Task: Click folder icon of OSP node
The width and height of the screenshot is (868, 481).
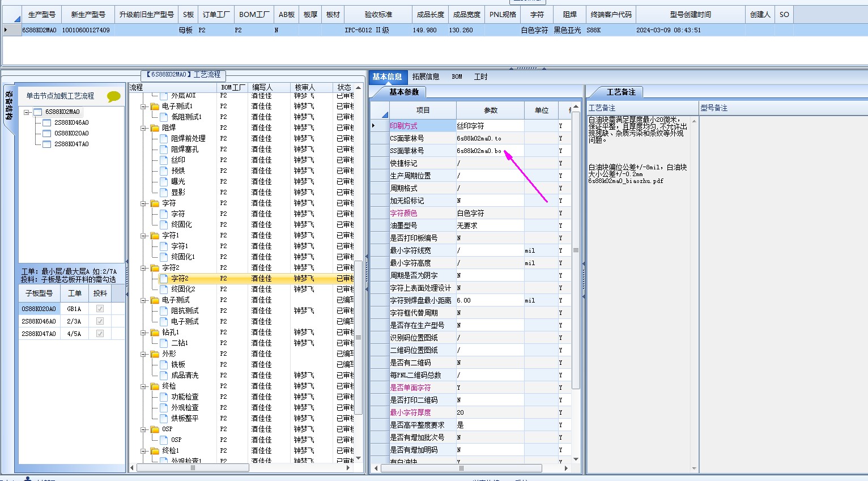Action: (155, 429)
